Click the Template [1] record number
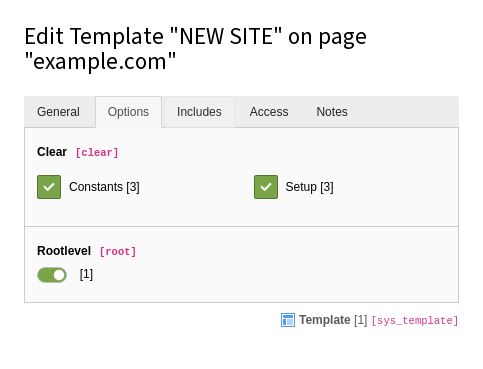Image resolution: width=483 pixels, height=369 pixels. click(361, 320)
